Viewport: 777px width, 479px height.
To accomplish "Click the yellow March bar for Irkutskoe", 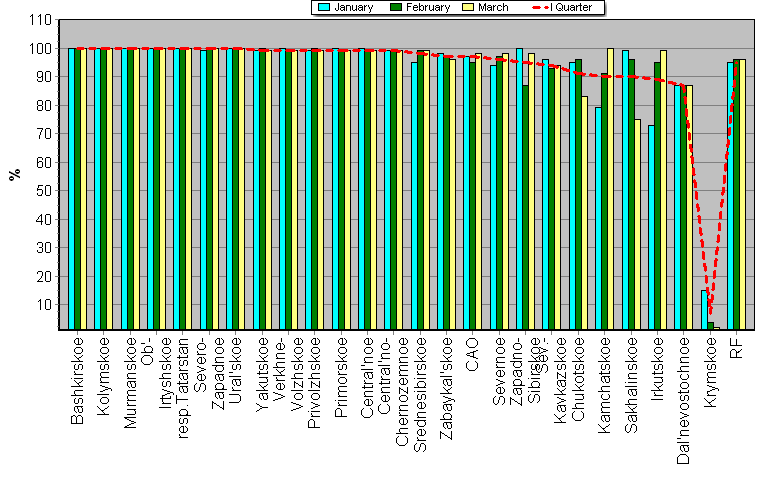I will 664,190.
